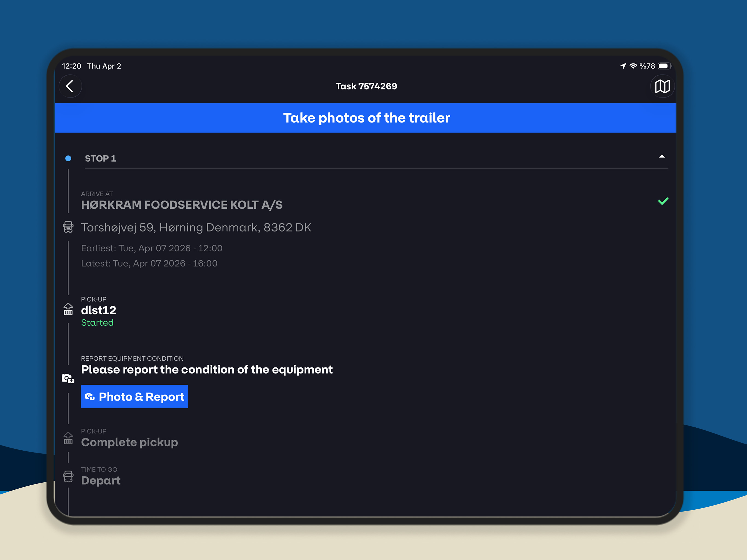The height and width of the screenshot is (560, 747).
Task: Collapse the STOP 1 section
Action: pyautogui.click(x=662, y=156)
